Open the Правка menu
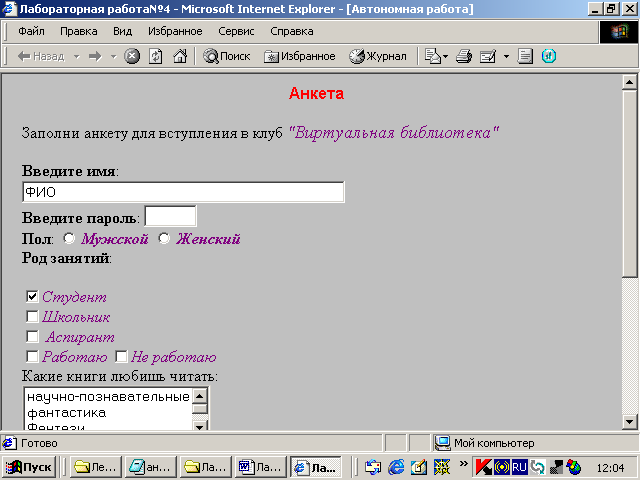The image size is (640, 480). click(79, 31)
